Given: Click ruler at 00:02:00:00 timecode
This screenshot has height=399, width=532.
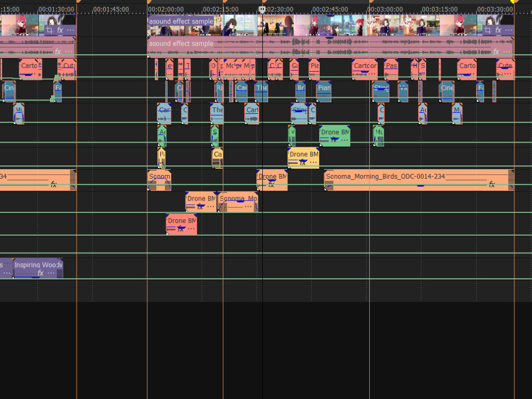Looking at the screenshot, I should [x=166, y=9].
